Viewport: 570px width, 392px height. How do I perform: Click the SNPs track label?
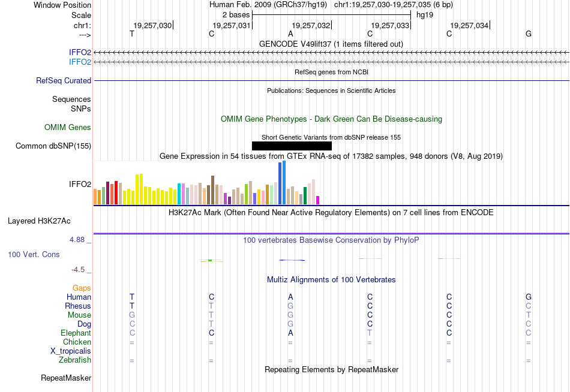pos(81,108)
